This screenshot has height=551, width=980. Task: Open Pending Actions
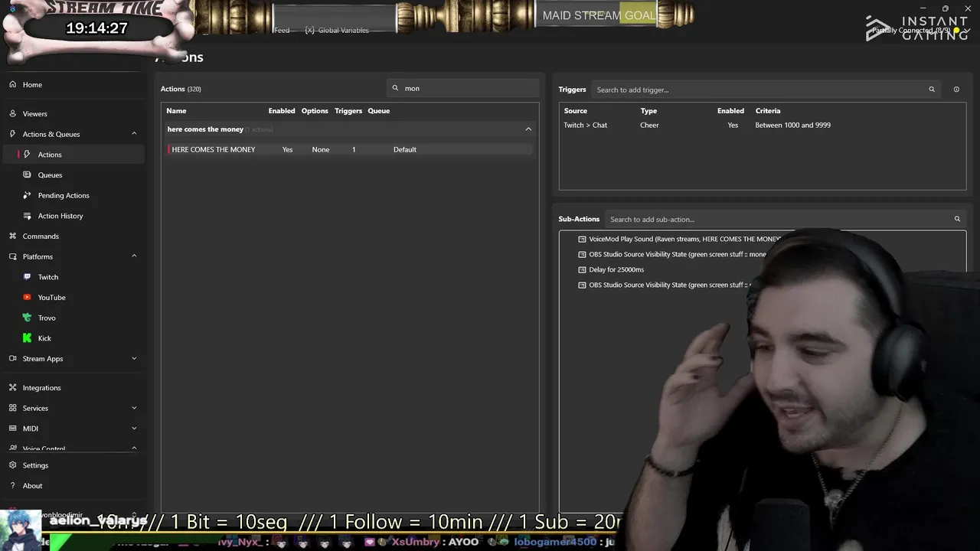(x=64, y=195)
